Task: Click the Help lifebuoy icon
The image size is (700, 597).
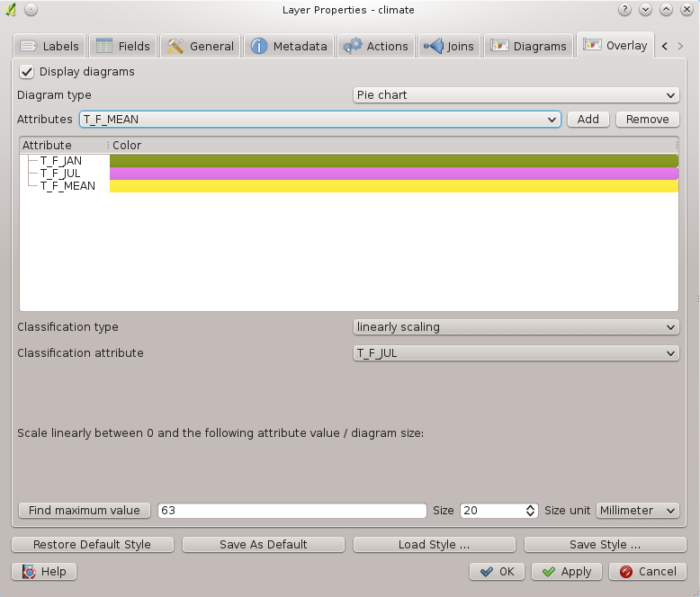Action: tap(29, 572)
